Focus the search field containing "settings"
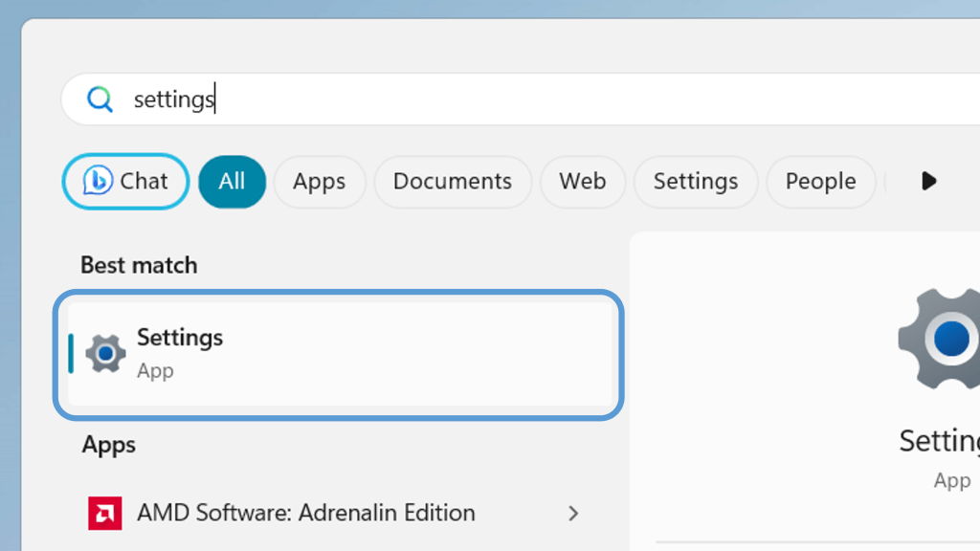The image size is (980, 551). coord(479,99)
